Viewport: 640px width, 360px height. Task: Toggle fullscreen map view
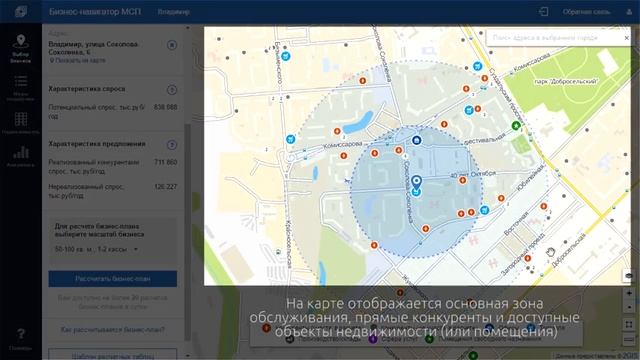coord(629,325)
